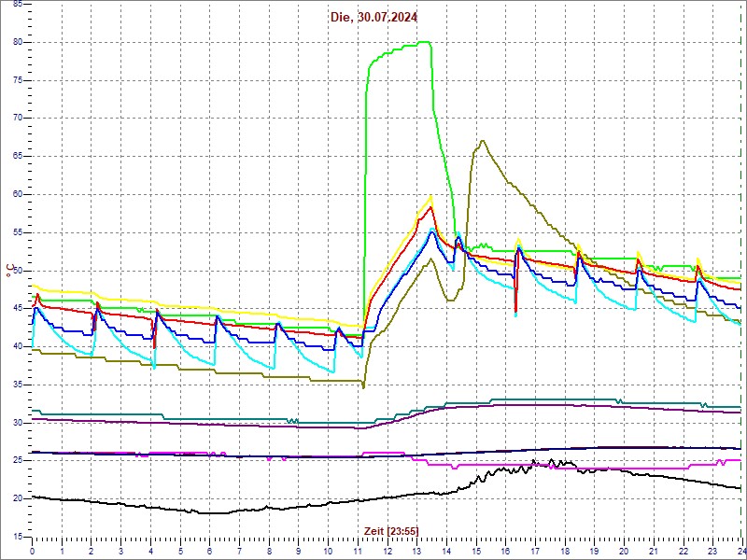Select hour 6 on the time axis
747x560 pixels.
pos(209,551)
